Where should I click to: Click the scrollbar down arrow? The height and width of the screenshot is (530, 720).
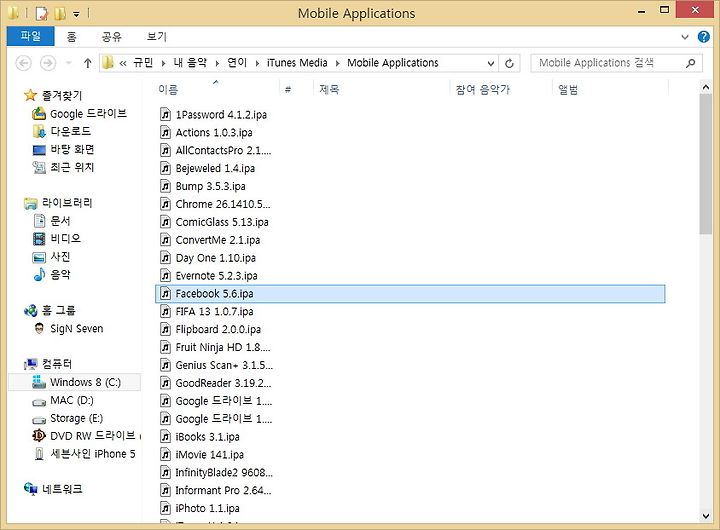(706, 516)
